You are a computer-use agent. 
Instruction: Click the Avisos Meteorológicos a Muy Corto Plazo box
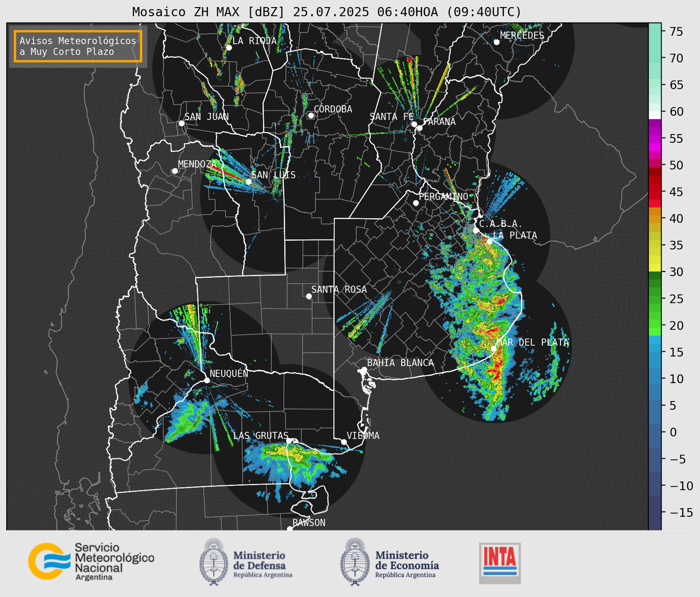click(x=78, y=46)
